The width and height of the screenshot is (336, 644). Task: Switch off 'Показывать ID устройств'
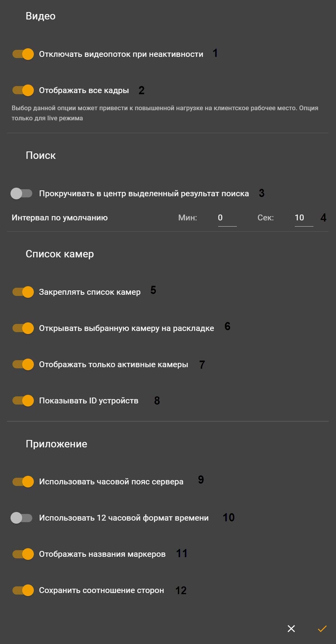(x=23, y=401)
